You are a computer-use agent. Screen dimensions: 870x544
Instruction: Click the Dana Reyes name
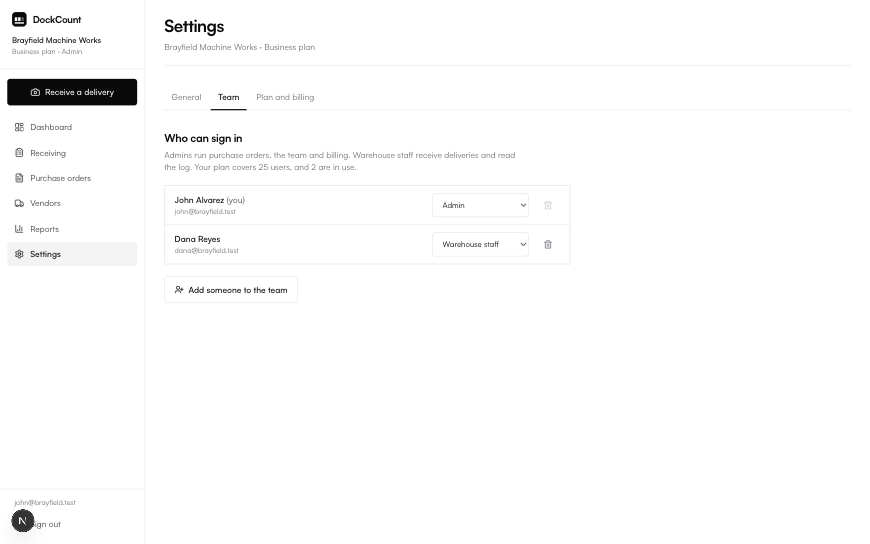pyautogui.click(x=198, y=239)
